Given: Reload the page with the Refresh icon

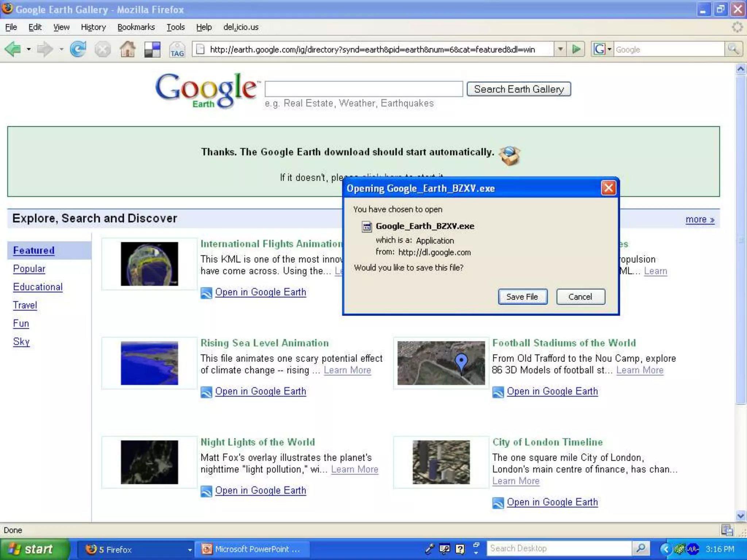Looking at the screenshot, I should 78,49.
